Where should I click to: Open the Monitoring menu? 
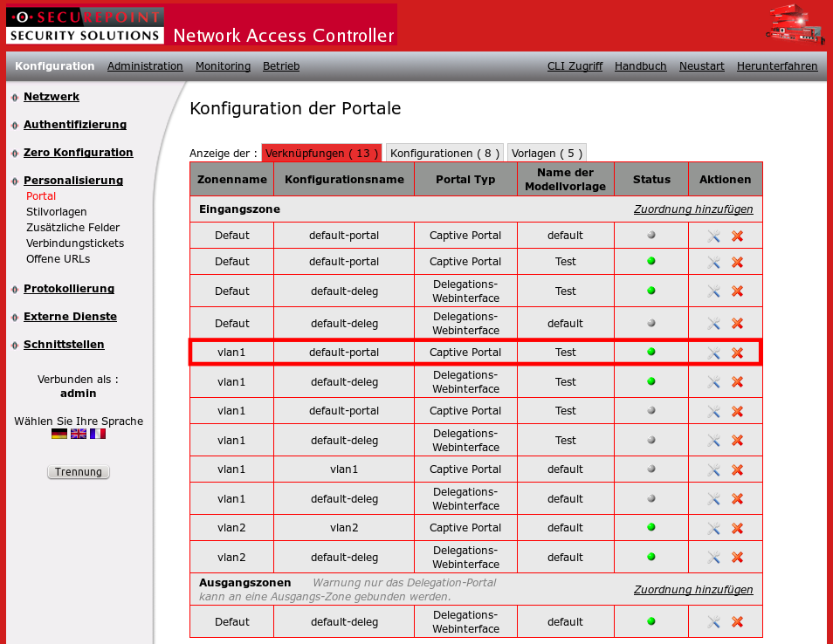[222, 65]
